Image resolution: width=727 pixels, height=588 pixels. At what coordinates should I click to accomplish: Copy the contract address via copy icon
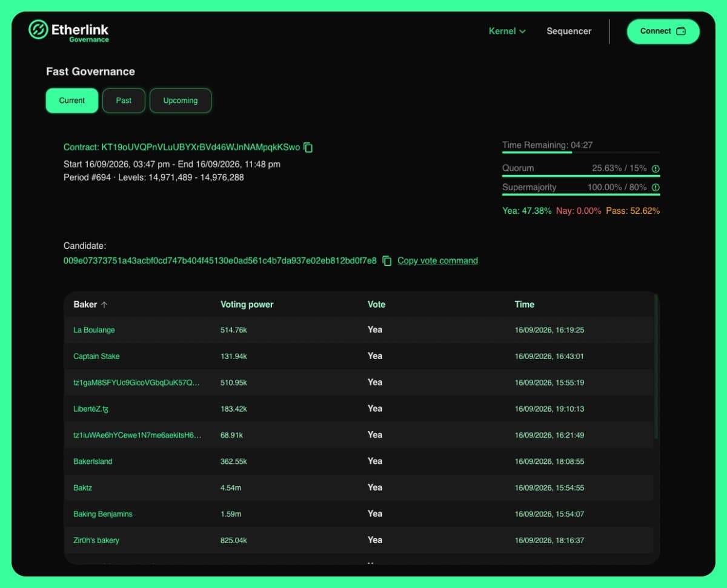click(308, 147)
